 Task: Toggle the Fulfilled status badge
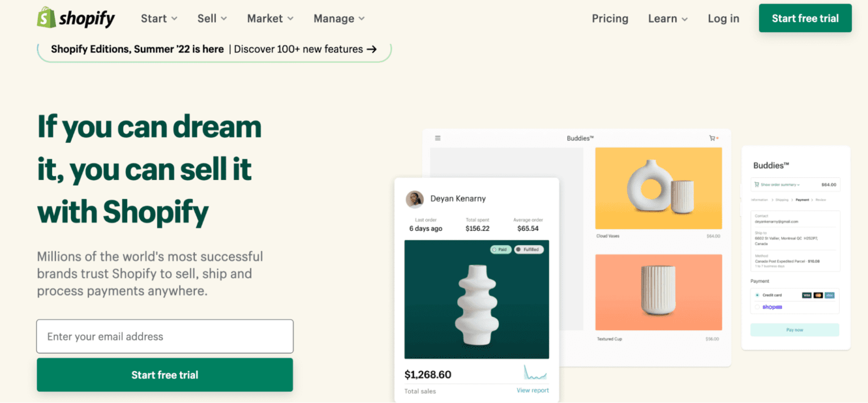[529, 249]
